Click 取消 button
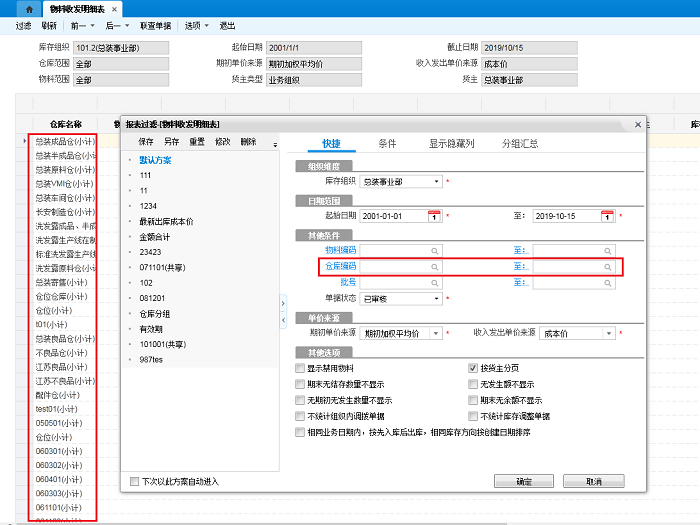 pos(594,481)
